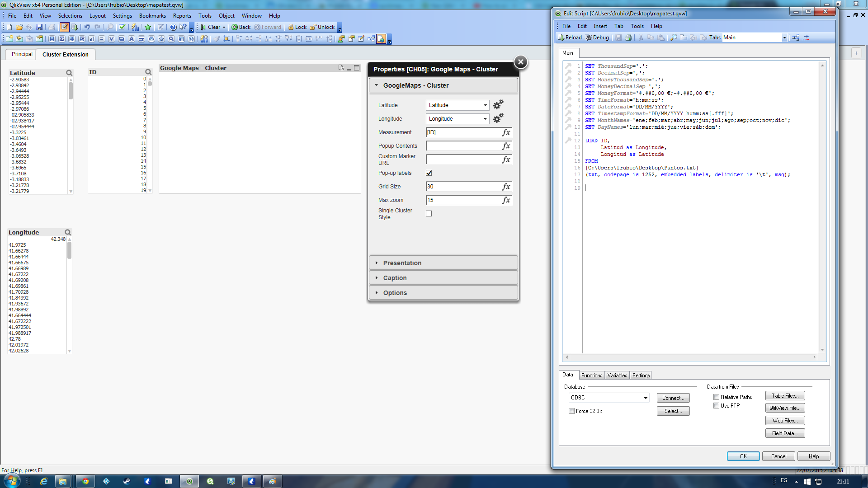Click the settings gear icon for Latitude
The width and height of the screenshot is (868, 488).
[x=497, y=105]
